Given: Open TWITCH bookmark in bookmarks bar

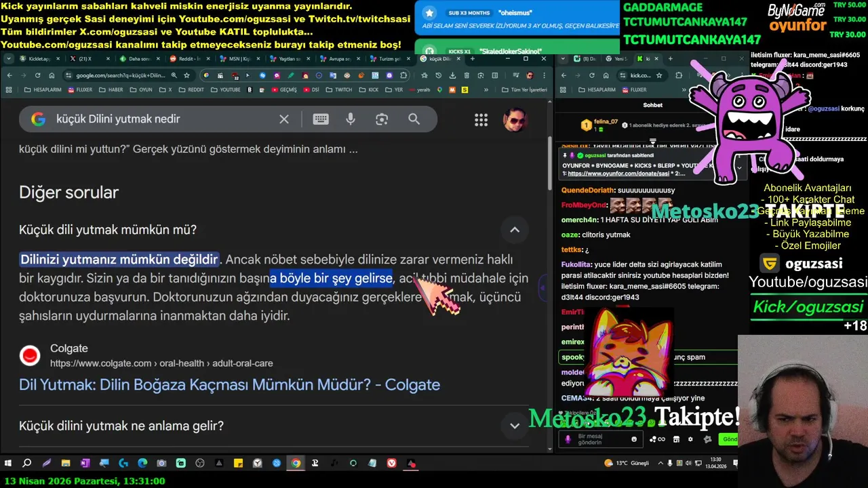Looking at the screenshot, I should [338, 89].
